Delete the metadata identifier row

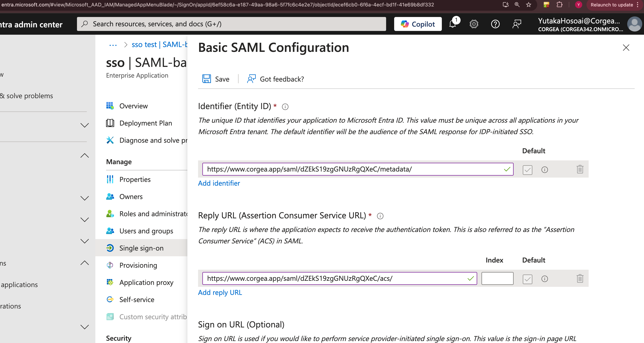580,169
